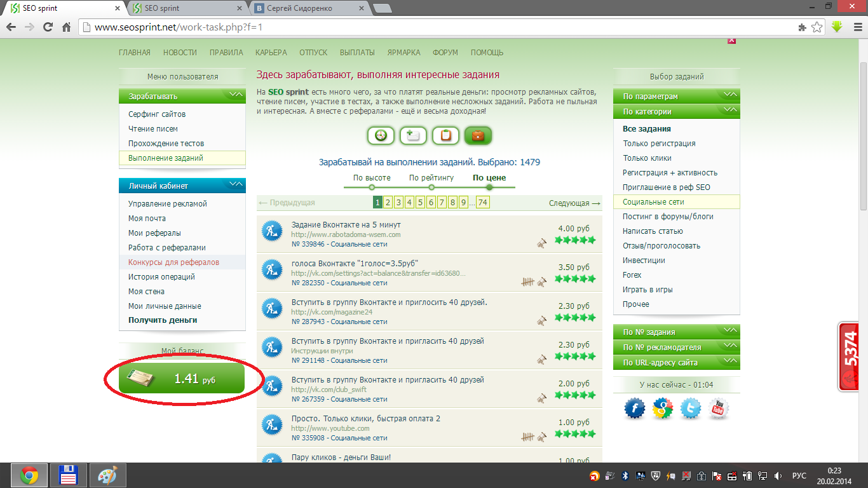Expand the По № рекламодателя section
Image resolution: width=868 pixels, height=488 pixels.
(x=676, y=347)
